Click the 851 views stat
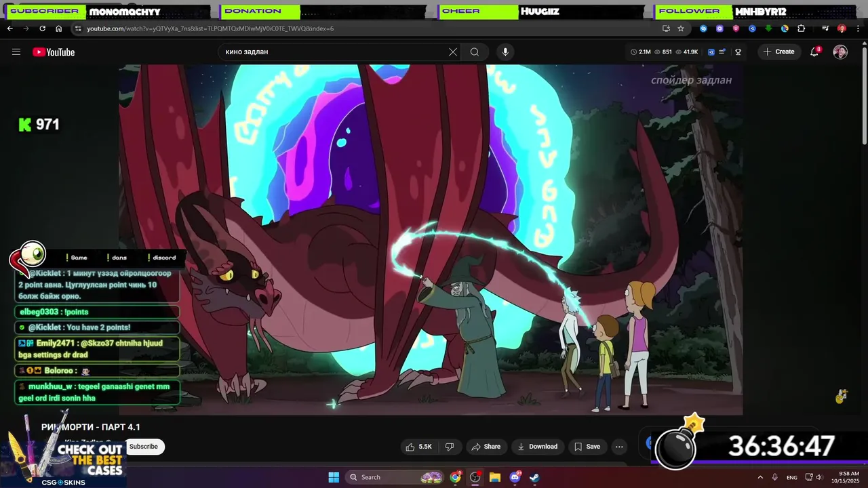Viewport: 868px width, 488px height. click(x=663, y=52)
